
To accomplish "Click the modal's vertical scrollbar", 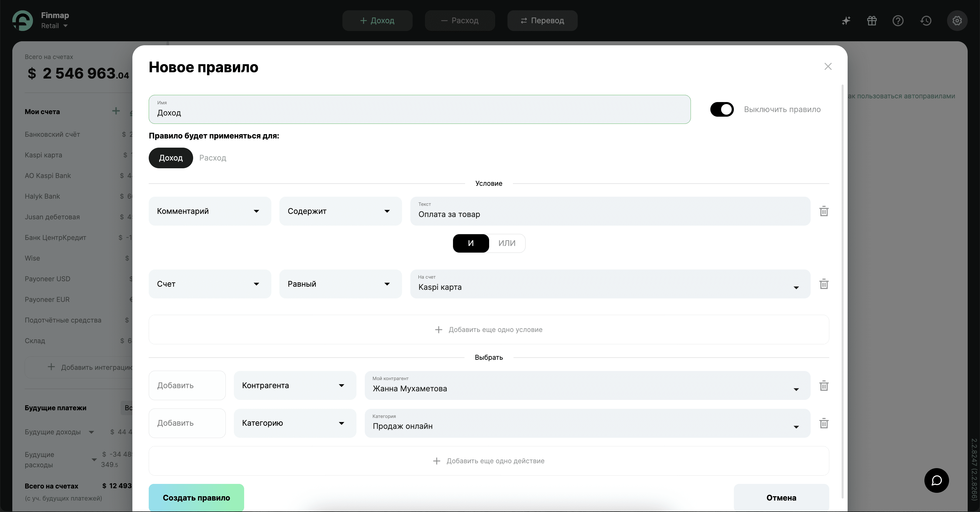I will pyautogui.click(x=843, y=267).
